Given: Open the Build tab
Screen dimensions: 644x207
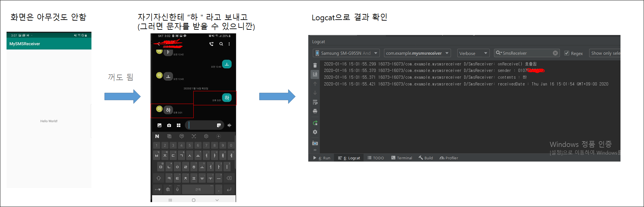Looking at the screenshot, I should pos(426,158).
